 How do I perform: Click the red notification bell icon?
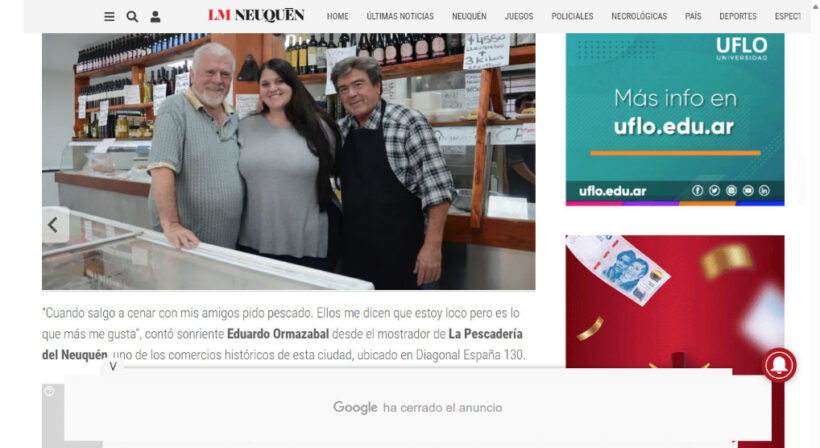[779, 365]
